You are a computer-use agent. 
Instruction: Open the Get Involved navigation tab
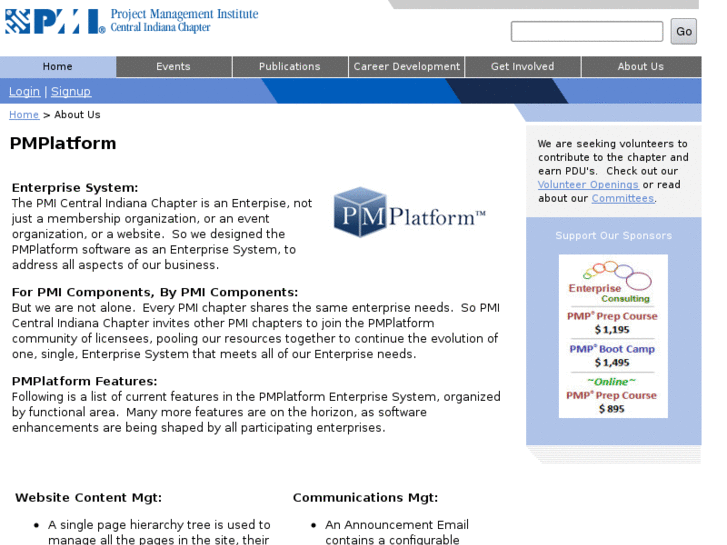pyautogui.click(x=523, y=66)
